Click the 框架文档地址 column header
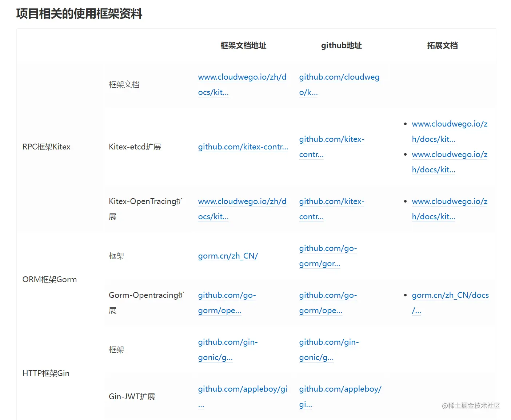The width and height of the screenshot is (511, 420). (x=243, y=45)
